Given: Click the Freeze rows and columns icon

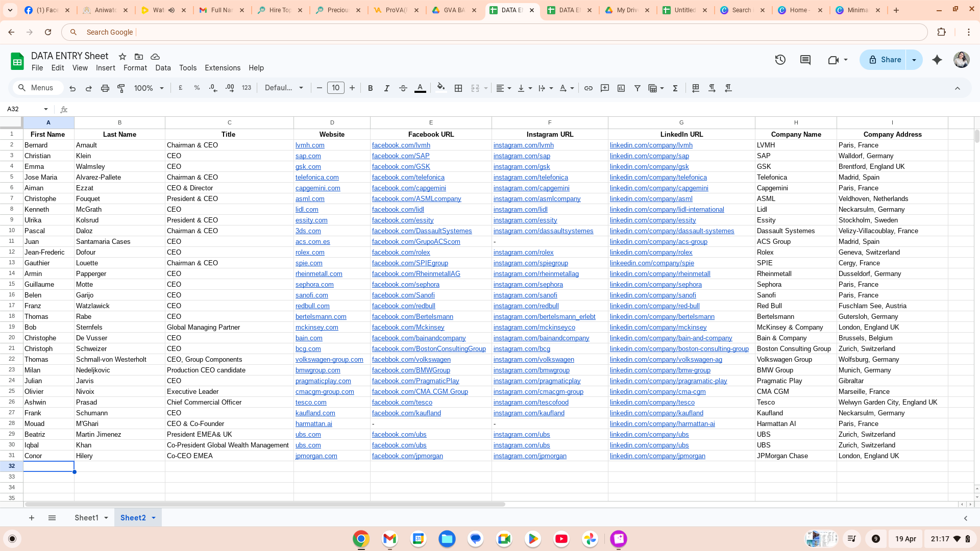Looking at the screenshot, I should (696, 88).
